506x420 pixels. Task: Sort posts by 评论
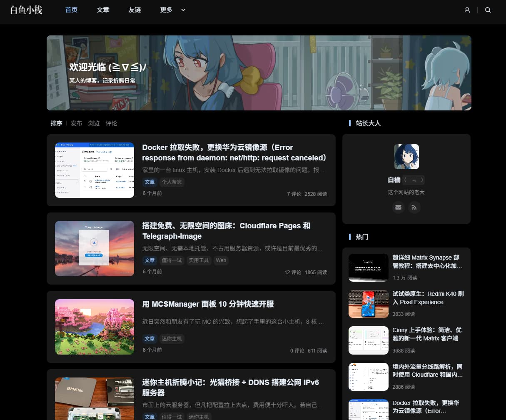[111, 123]
